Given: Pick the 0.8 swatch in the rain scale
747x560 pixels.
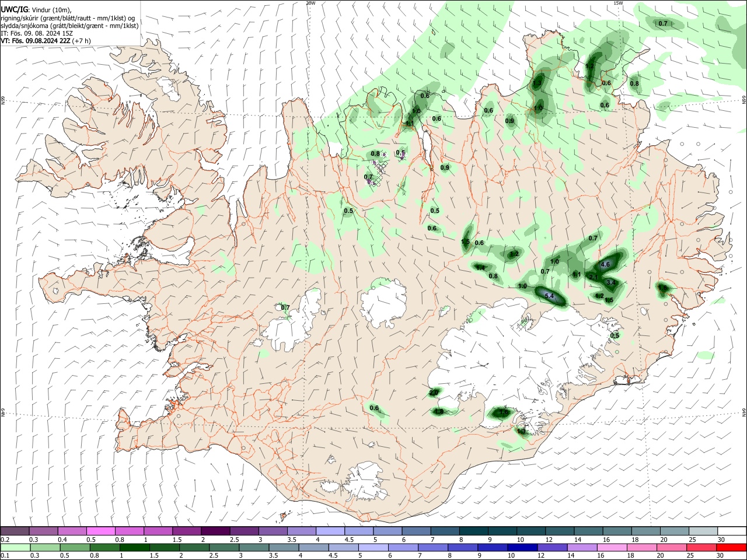Looking at the screenshot, I should pyautogui.click(x=105, y=547).
